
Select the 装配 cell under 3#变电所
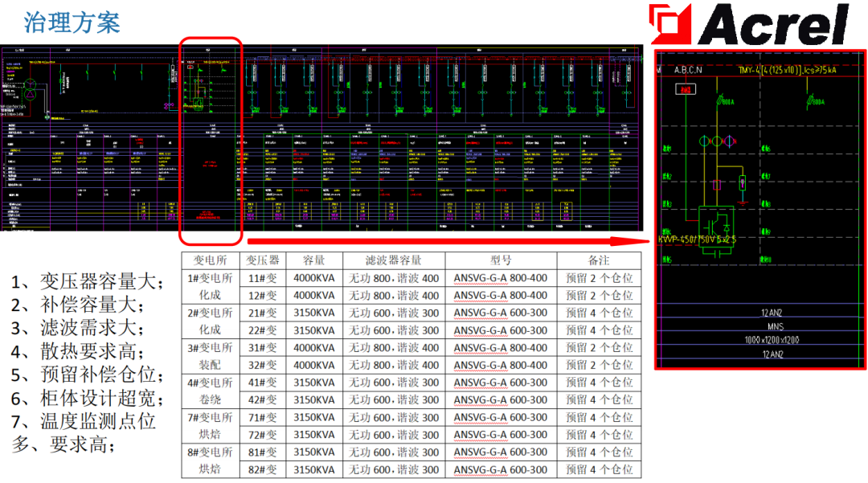tap(210, 365)
